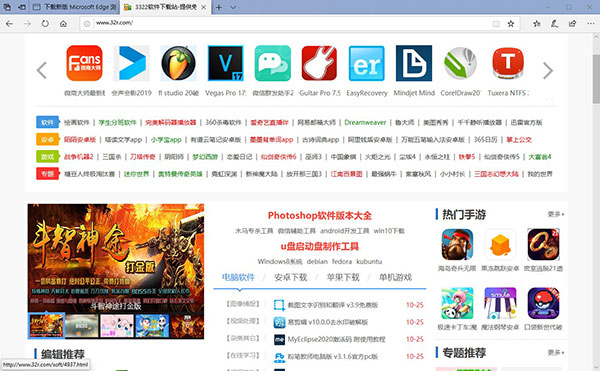Open the EasyRecovery app icon
The width and height of the screenshot is (600, 371).
point(367,63)
